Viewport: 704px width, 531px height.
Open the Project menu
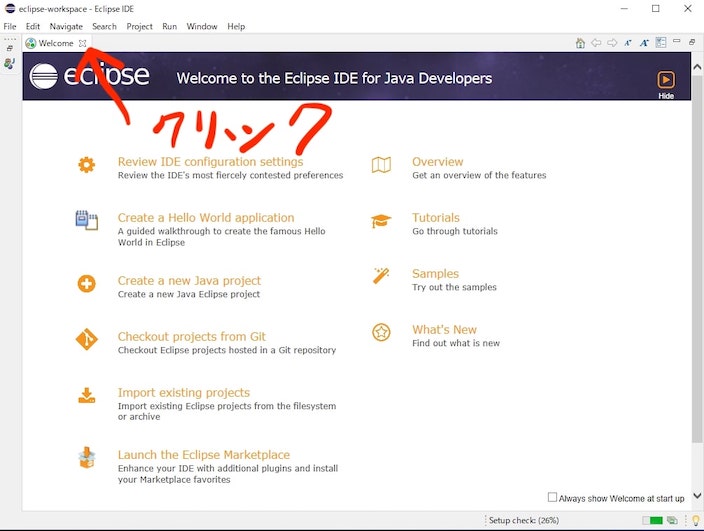pyautogui.click(x=139, y=26)
